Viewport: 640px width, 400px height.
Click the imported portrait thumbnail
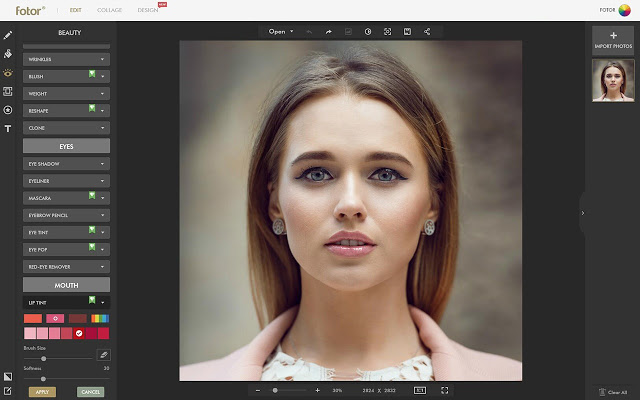613,80
